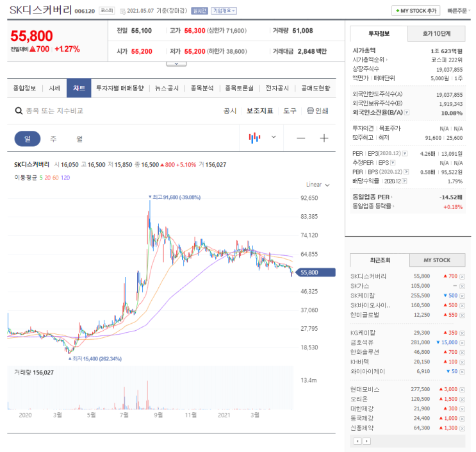Click the 120-day moving average label

65,178
